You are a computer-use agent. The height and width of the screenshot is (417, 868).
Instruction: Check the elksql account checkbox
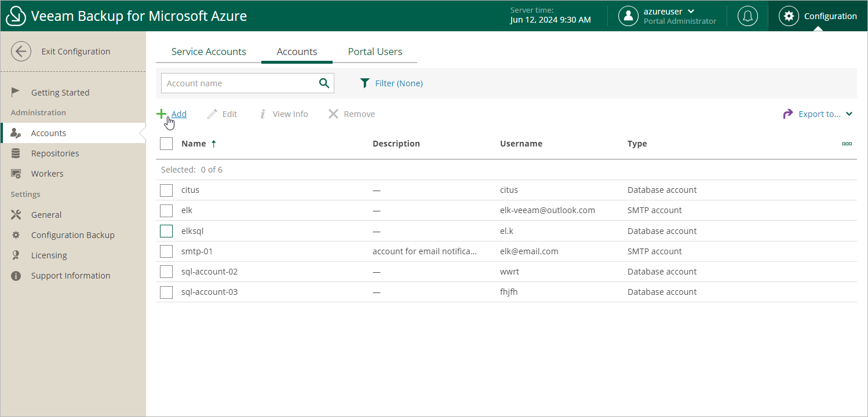coord(166,231)
